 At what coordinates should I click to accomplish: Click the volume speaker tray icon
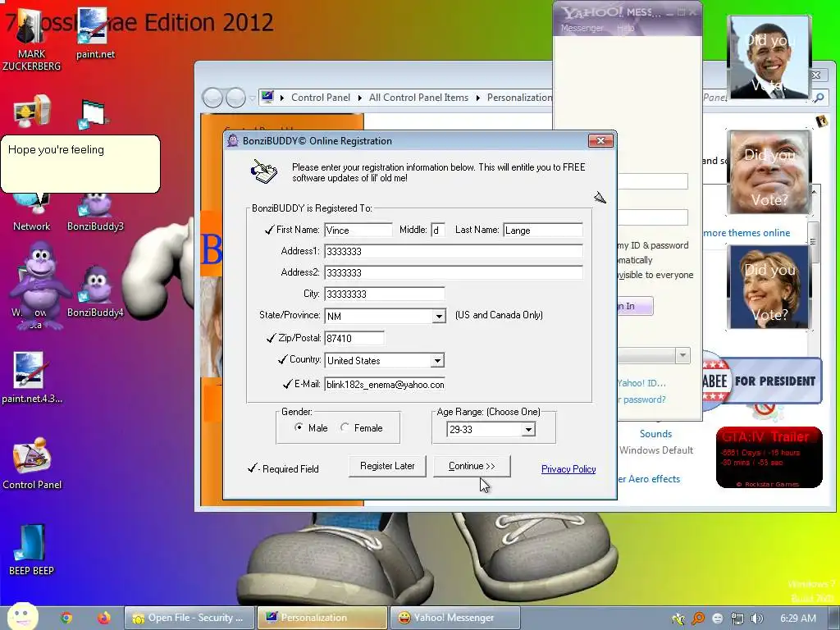756,619
